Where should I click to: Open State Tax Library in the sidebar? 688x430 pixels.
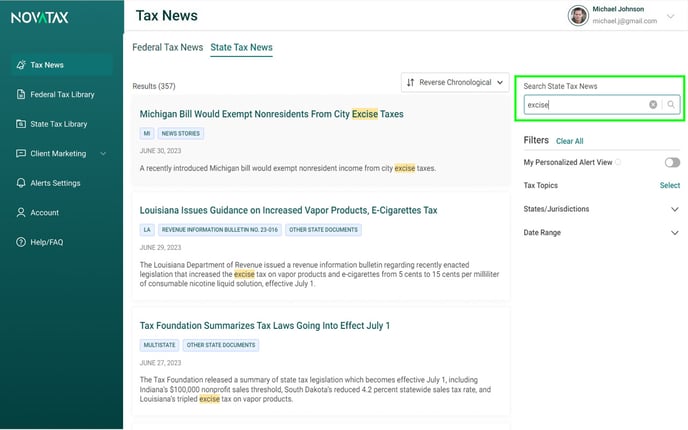pos(61,124)
